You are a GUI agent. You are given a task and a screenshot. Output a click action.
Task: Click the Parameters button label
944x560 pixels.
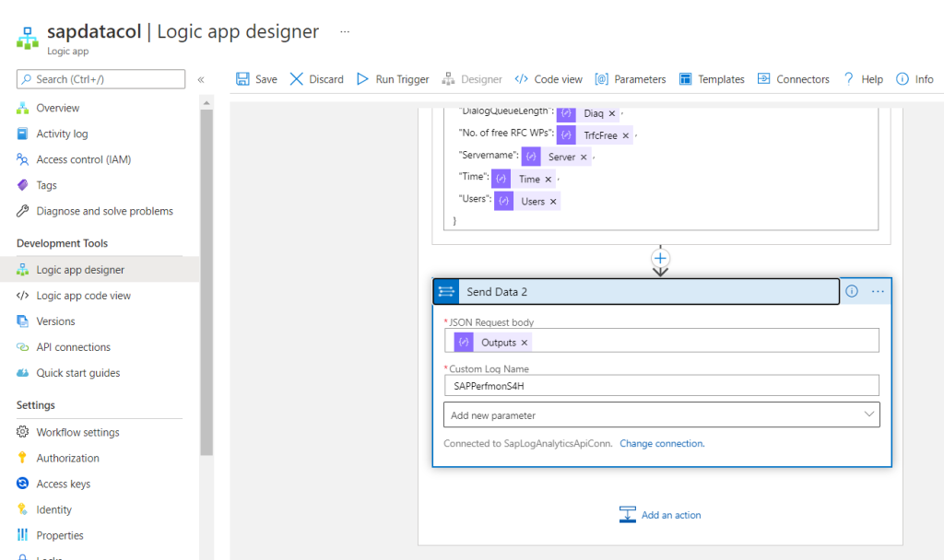click(x=640, y=79)
